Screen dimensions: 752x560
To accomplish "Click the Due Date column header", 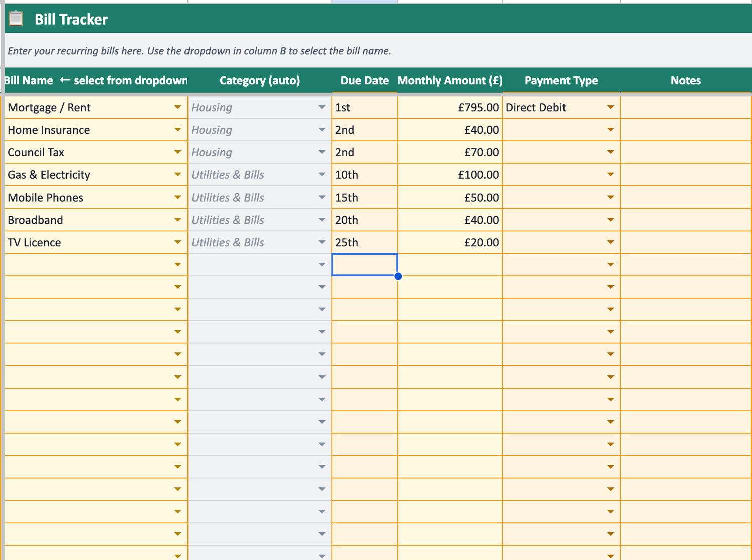I will click(x=364, y=80).
